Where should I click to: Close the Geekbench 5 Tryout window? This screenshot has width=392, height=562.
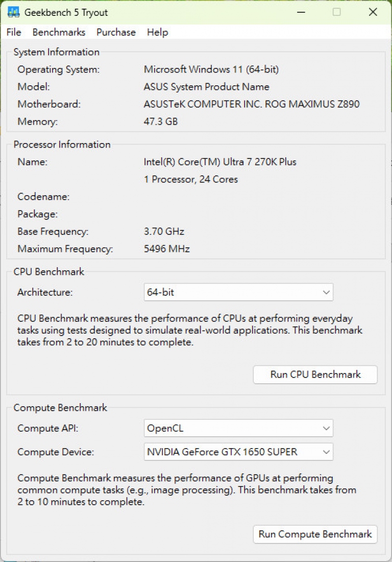pyautogui.click(x=373, y=12)
